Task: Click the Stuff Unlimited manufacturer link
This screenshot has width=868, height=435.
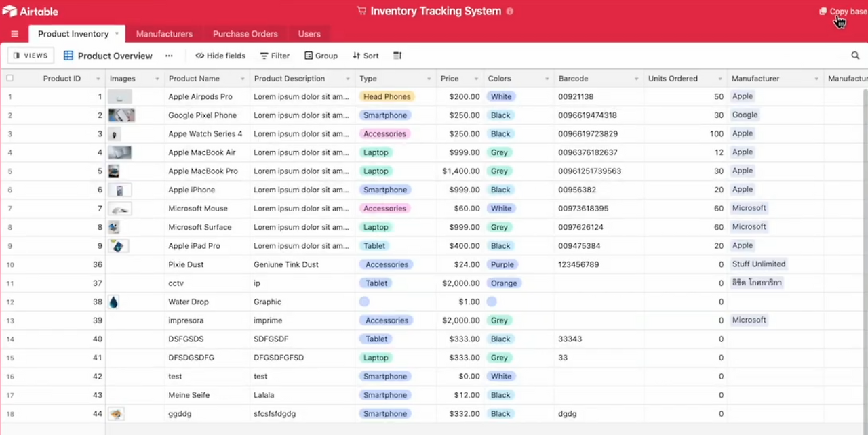Action: pos(759,264)
